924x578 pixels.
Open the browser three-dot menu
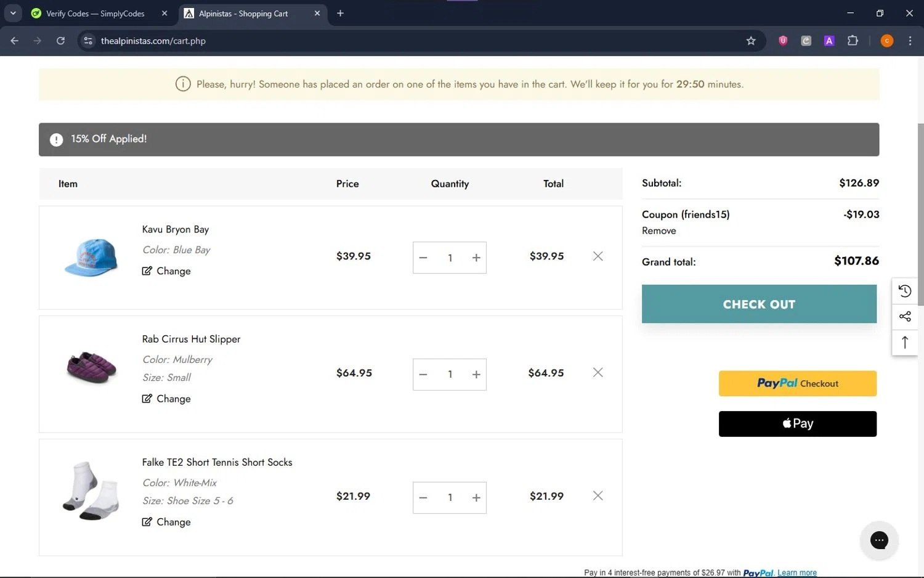pos(910,41)
